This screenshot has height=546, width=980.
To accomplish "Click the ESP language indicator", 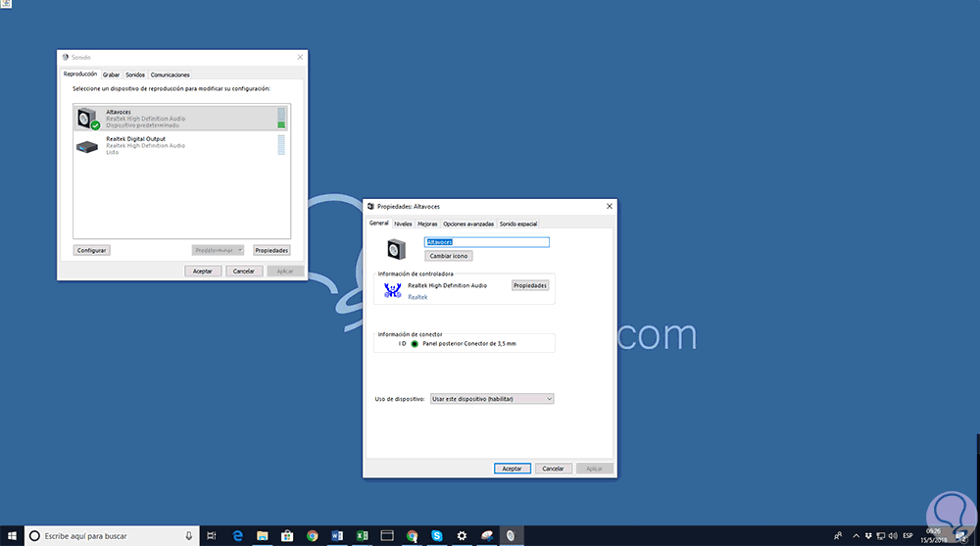I will pos(907,536).
